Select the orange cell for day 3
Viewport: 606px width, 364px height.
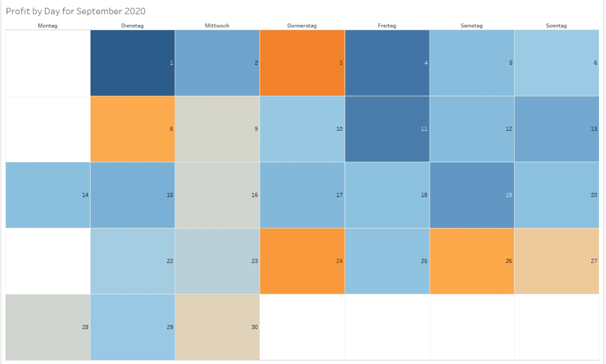(x=302, y=63)
